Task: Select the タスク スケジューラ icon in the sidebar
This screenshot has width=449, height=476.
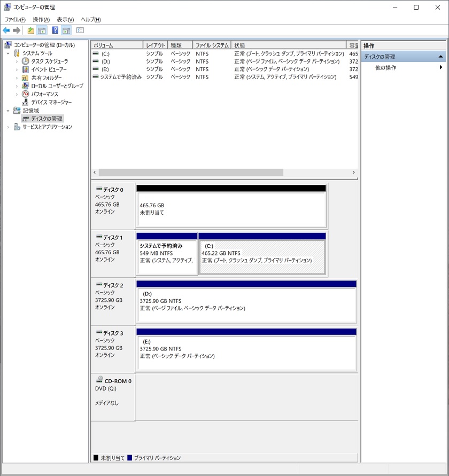Action: point(25,61)
